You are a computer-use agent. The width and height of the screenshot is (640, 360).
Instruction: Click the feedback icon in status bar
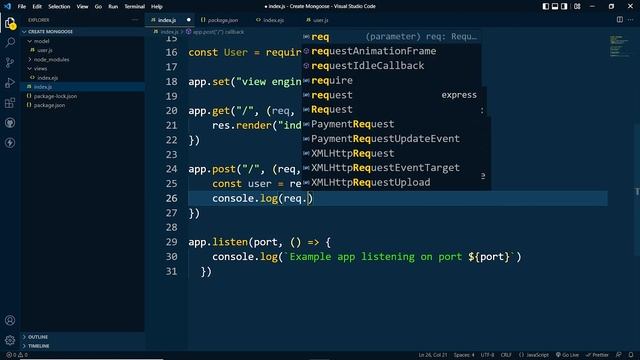(619, 355)
